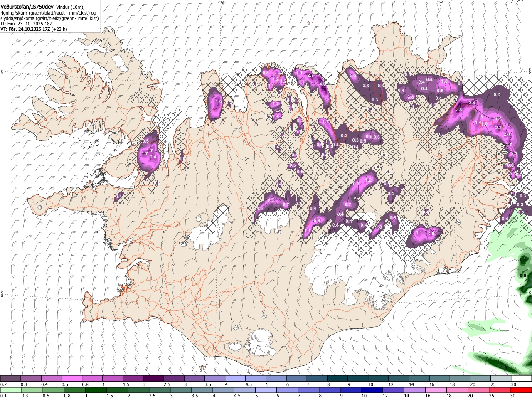Pick the darkest green lower swatch between 1 and 1.5
This screenshot has width=532, height=399.
[96, 390]
